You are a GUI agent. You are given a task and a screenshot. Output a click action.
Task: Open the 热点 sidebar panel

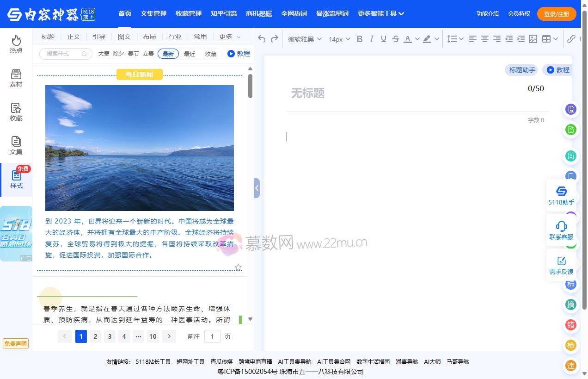point(16,44)
